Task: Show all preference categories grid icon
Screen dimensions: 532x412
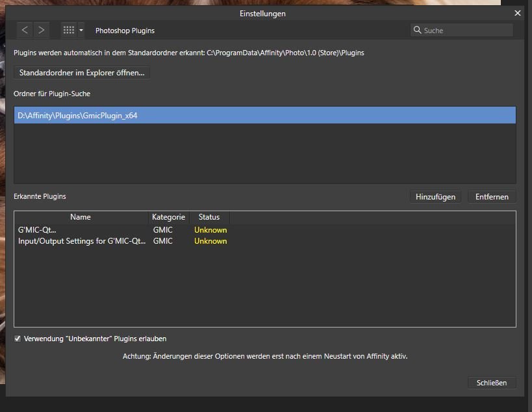Action: 69,30
